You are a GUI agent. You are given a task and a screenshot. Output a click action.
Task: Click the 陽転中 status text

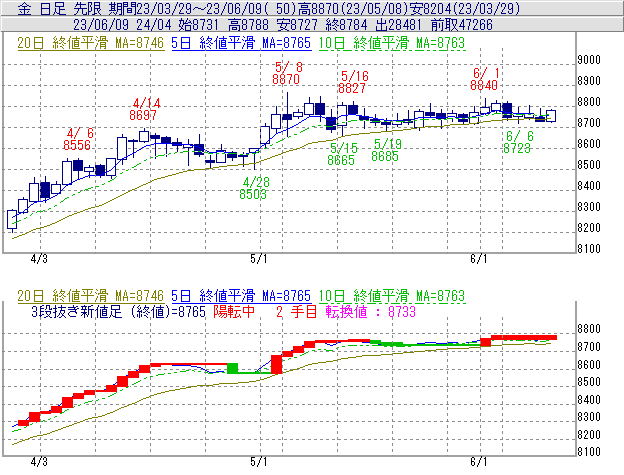[234, 311]
